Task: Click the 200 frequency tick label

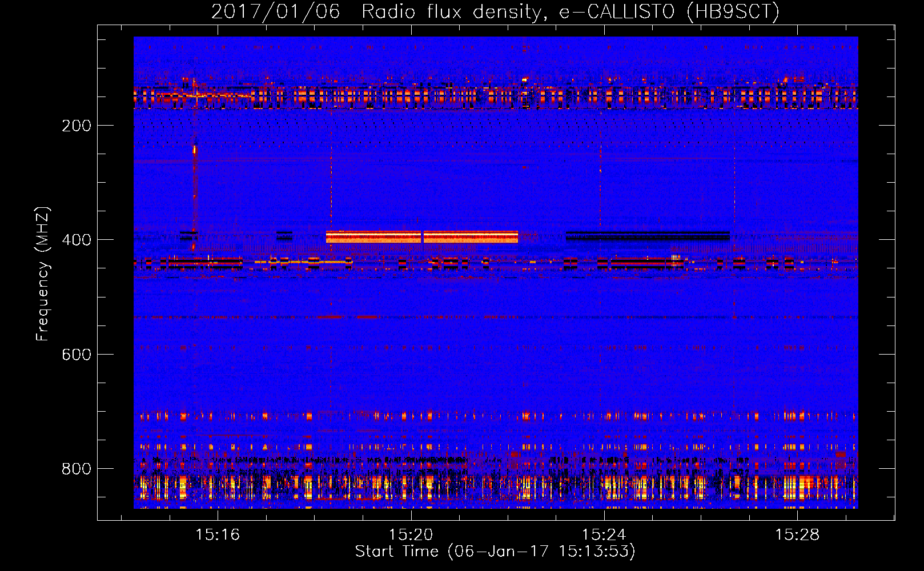Action: (x=77, y=126)
